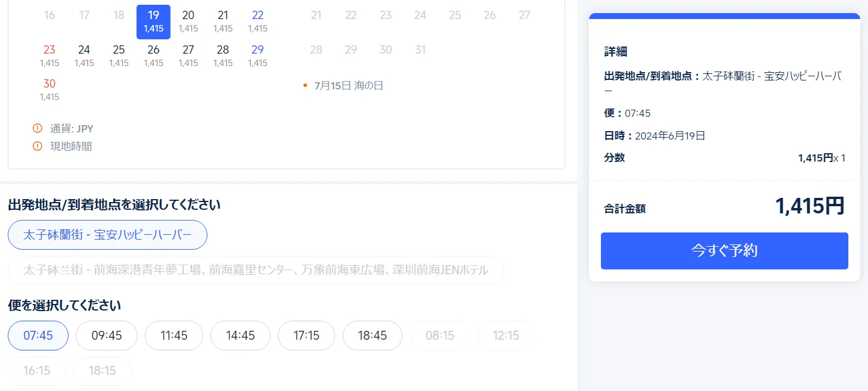Select June 30 on the calendar
Screen dimensions: 868x391
49,89
